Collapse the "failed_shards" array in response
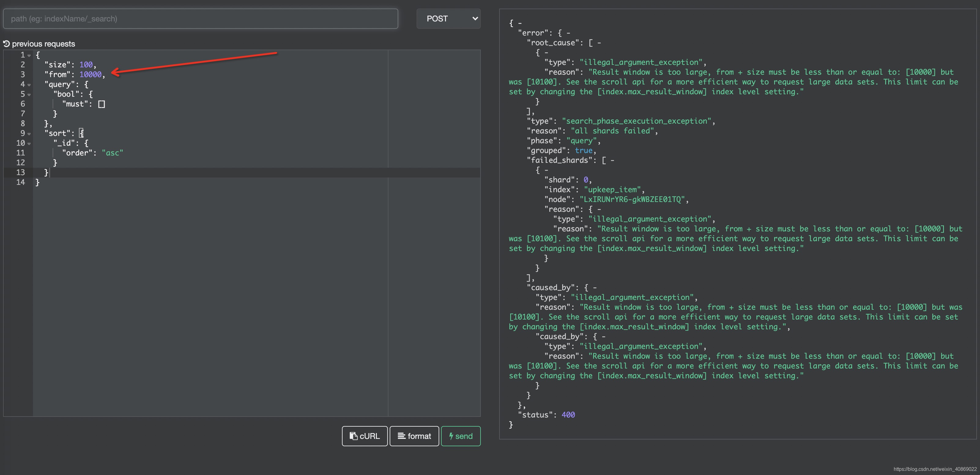This screenshot has height=475, width=980. [612, 161]
